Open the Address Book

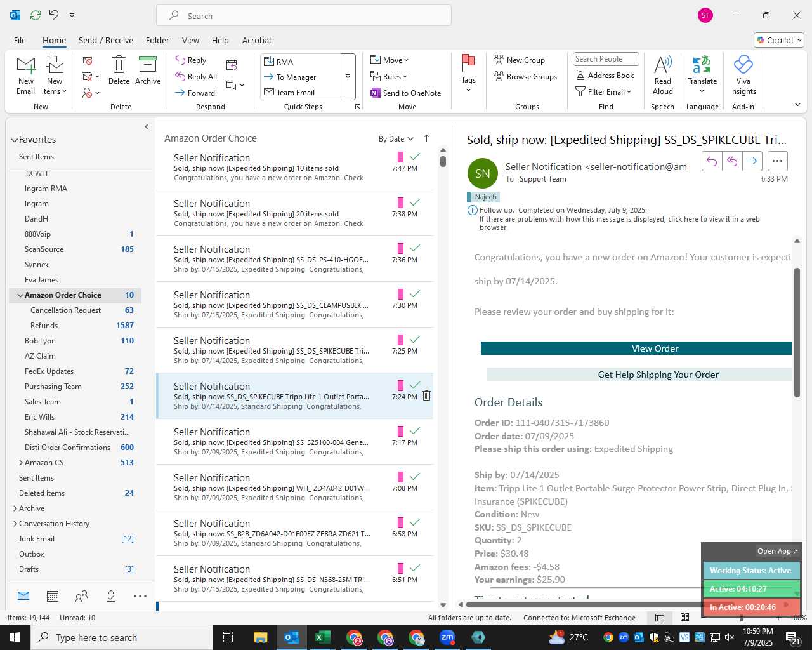pyautogui.click(x=605, y=75)
